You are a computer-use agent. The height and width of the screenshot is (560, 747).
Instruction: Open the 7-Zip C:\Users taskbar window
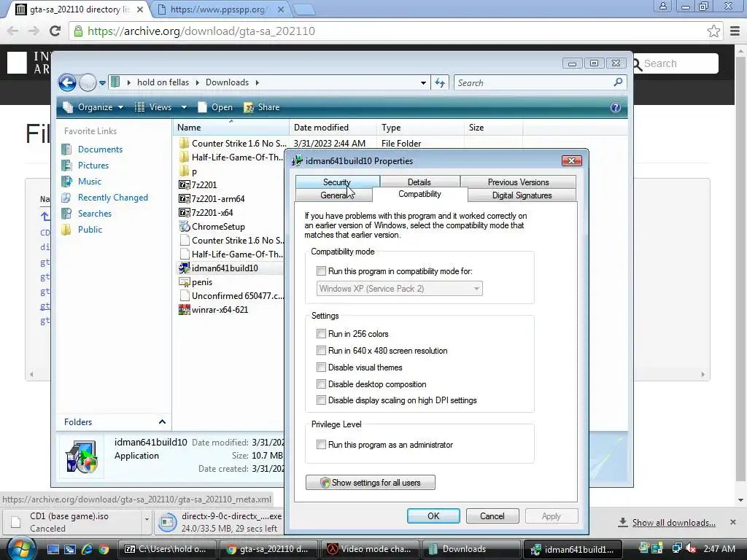click(167, 549)
